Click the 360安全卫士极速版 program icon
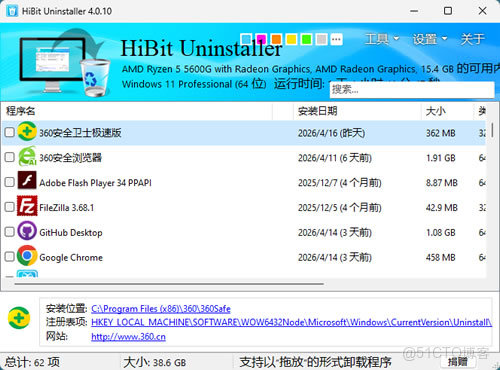 (x=27, y=132)
